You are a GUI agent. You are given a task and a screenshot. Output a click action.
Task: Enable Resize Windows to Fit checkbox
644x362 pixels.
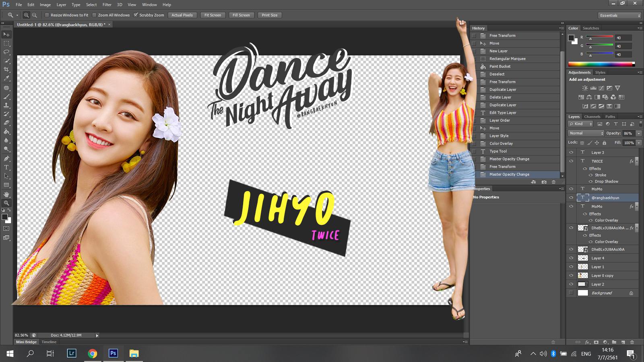coord(47,15)
